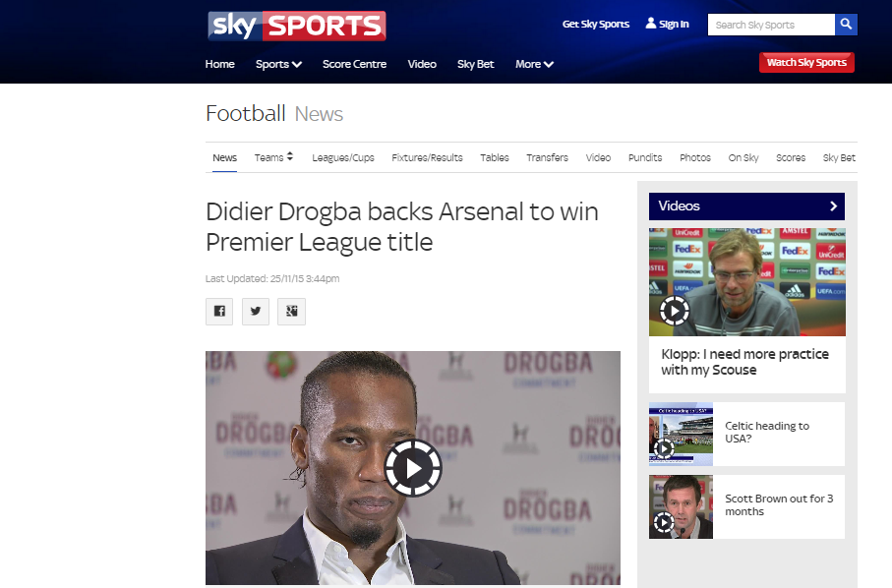892x588 pixels.
Task: Open the Scott Brown video thumbnail
Action: (x=681, y=506)
